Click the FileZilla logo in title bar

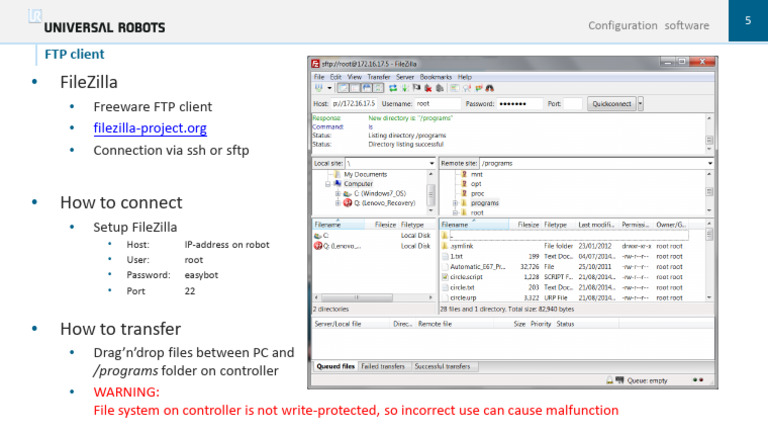[315, 64]
